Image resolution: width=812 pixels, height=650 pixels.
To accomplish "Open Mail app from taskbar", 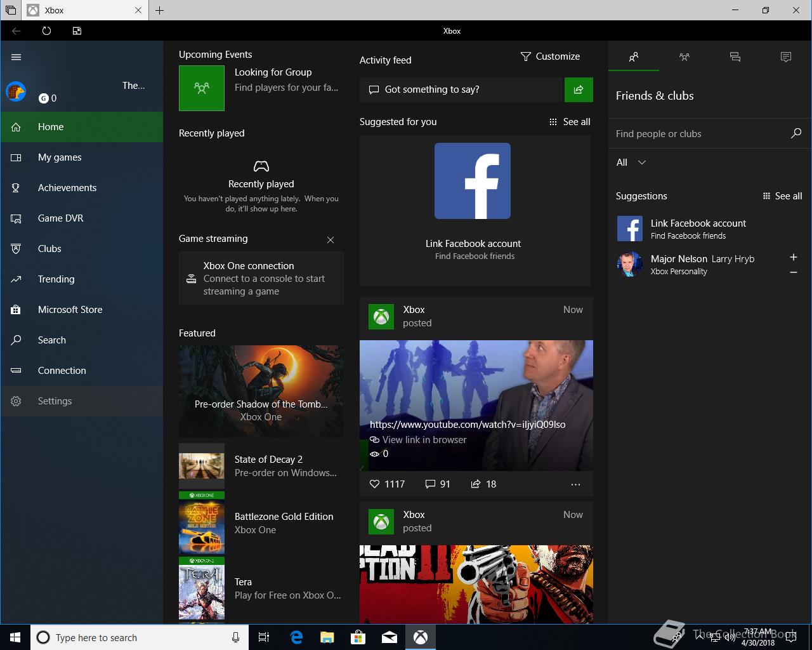I will click(389, 637).
